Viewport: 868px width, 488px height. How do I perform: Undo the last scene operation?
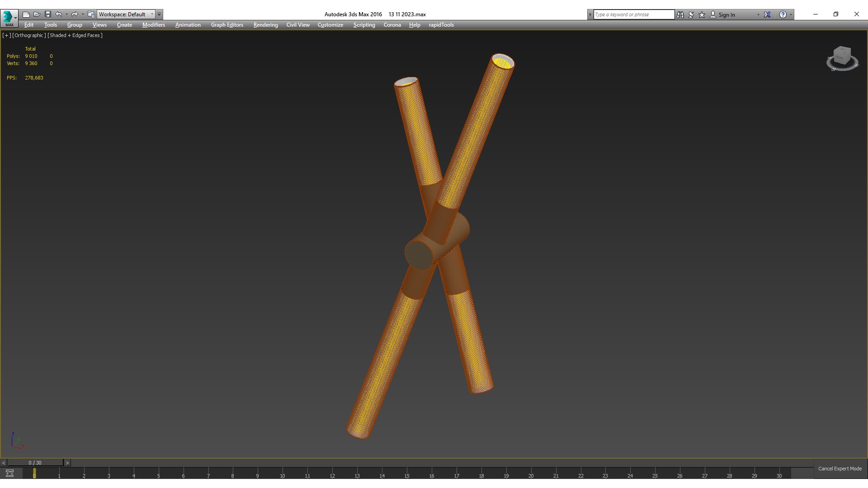pos(59,14)
